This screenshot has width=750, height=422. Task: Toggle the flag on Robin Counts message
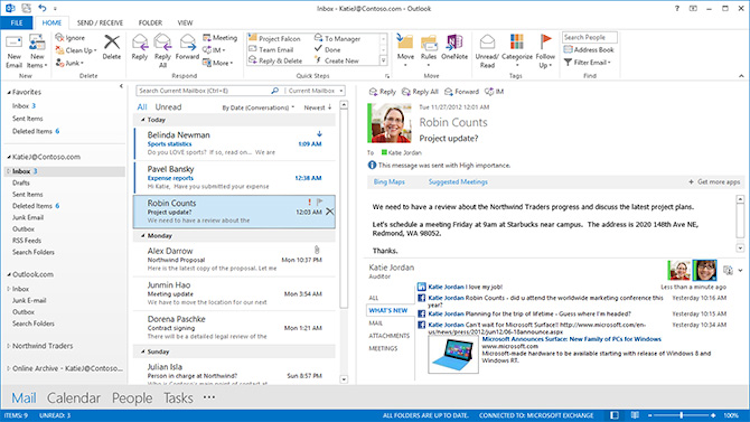[x=320, y=202]
